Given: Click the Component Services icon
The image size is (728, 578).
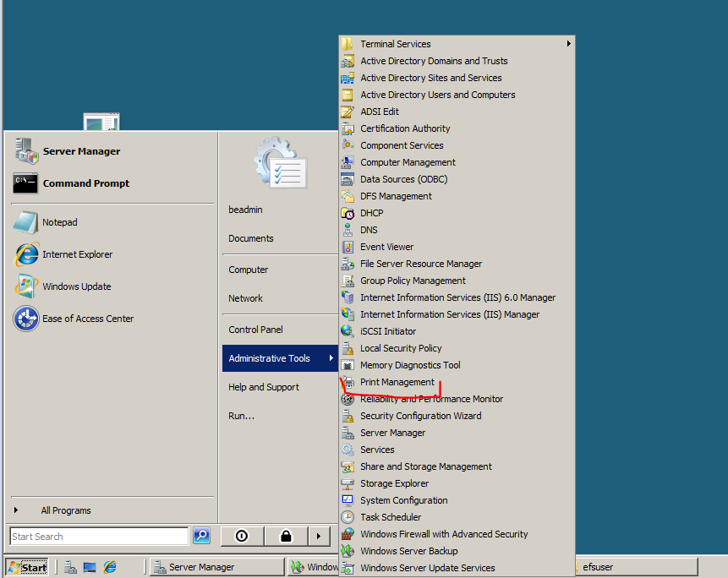Looking at the screenshot, I should coord(348,145).
